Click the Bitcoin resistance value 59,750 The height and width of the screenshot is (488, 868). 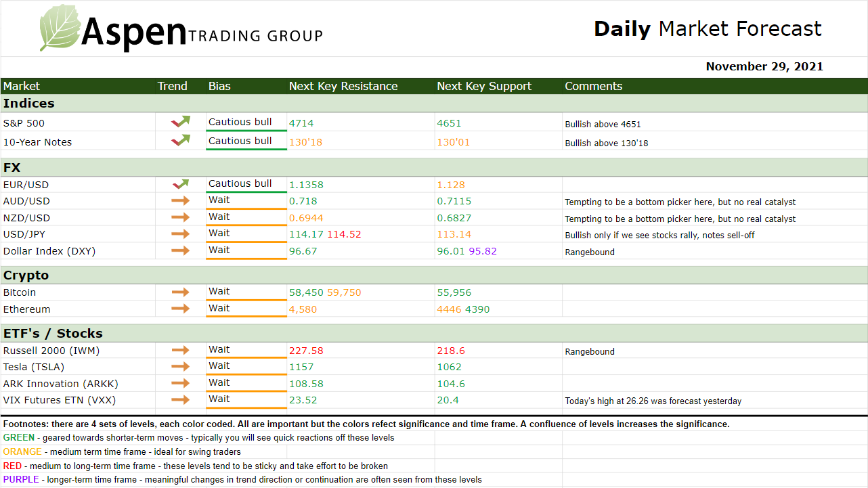coord(344,292)
